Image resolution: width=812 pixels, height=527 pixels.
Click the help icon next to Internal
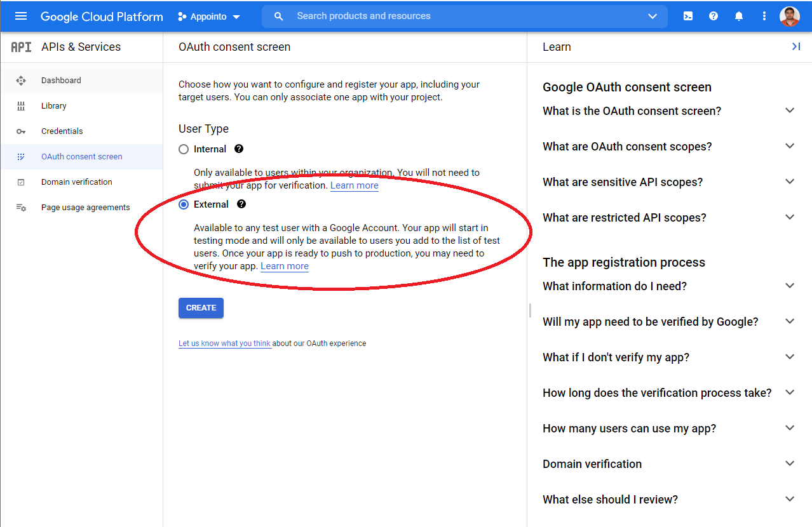pyautogui.click(x=239, y=149)
